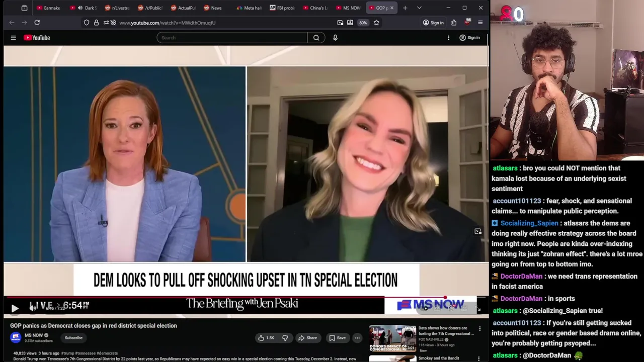Click the video title GOP panics as Democrat
This screenshot has width=644, height=362.
point(94,326)
